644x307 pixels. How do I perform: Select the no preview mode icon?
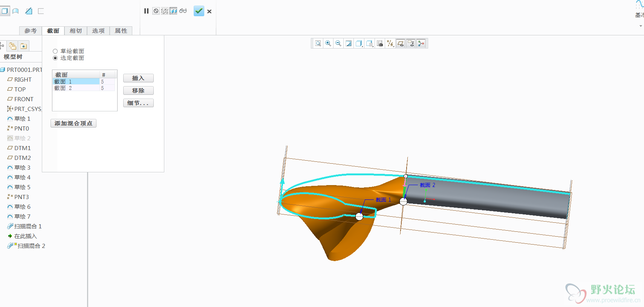(156, 11)
